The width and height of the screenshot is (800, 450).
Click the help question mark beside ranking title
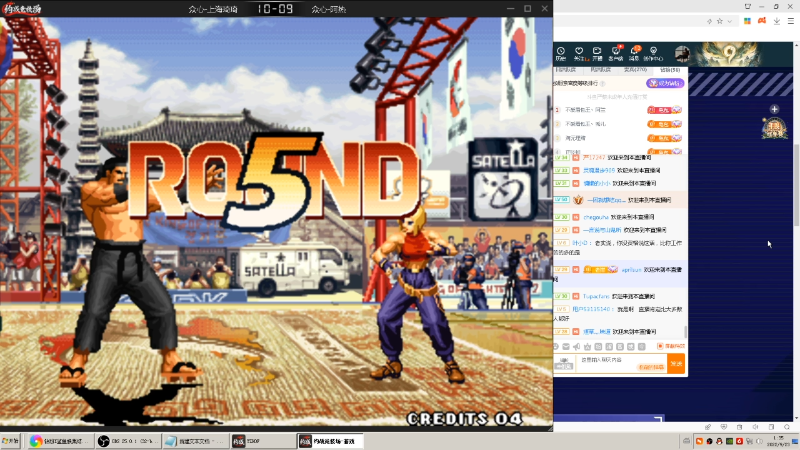pyautogui.click(x=603, y=83)
